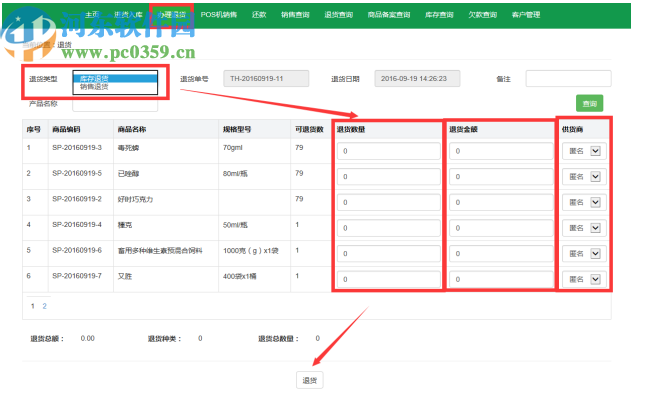Click product name 畜用多种维生素预混合饲料
This screenshot has height=413, width=648.
tap(160, 251)
